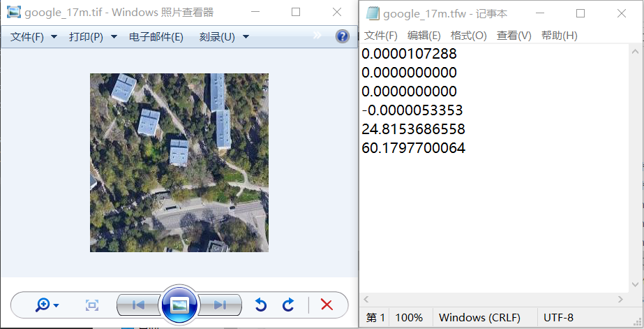Rotate the image counterclockwise
This screenshot has height=329, width=644.
260,305
